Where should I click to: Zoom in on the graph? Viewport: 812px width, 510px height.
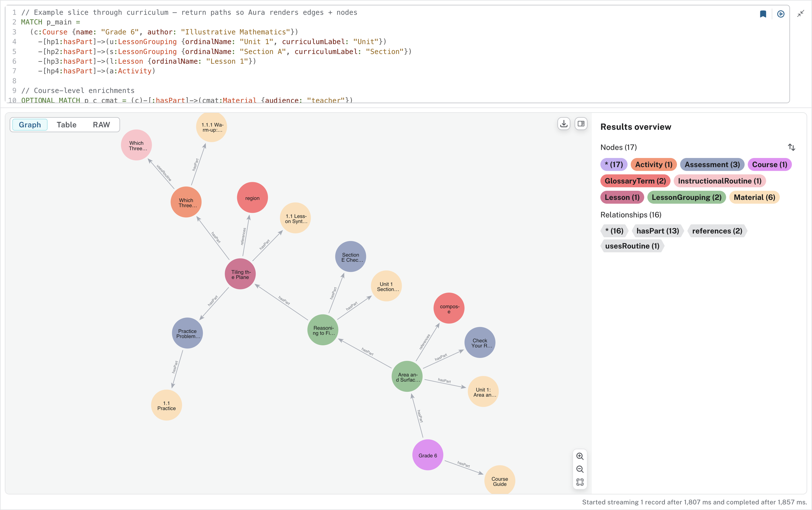pos(580,456)
